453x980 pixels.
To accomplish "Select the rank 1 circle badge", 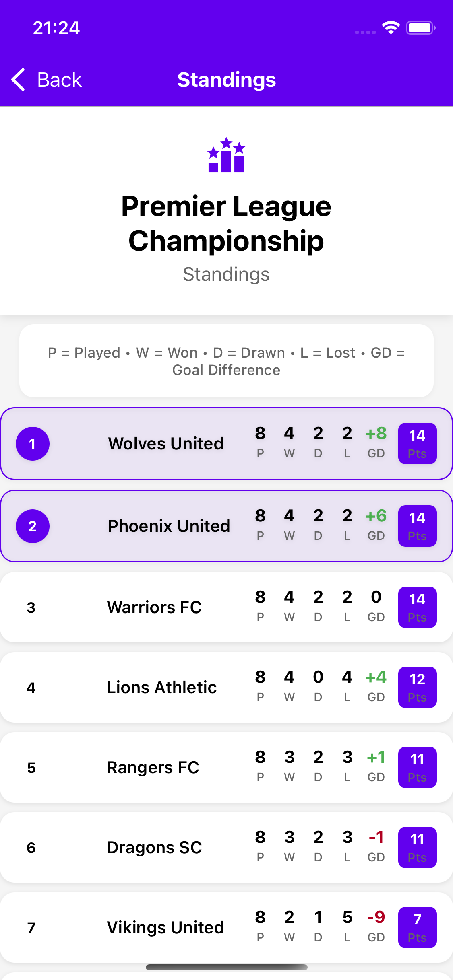I will (33, 444).
